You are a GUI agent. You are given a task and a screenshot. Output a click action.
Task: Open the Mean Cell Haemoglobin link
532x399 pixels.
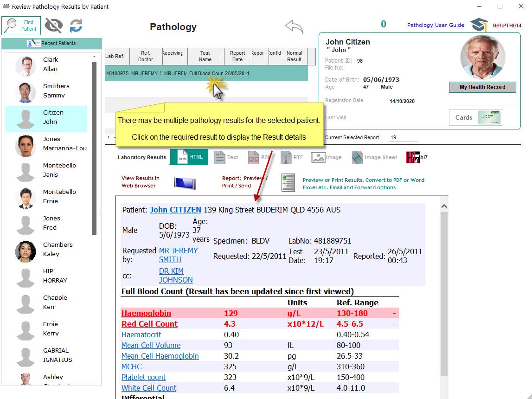pos(160,356)
